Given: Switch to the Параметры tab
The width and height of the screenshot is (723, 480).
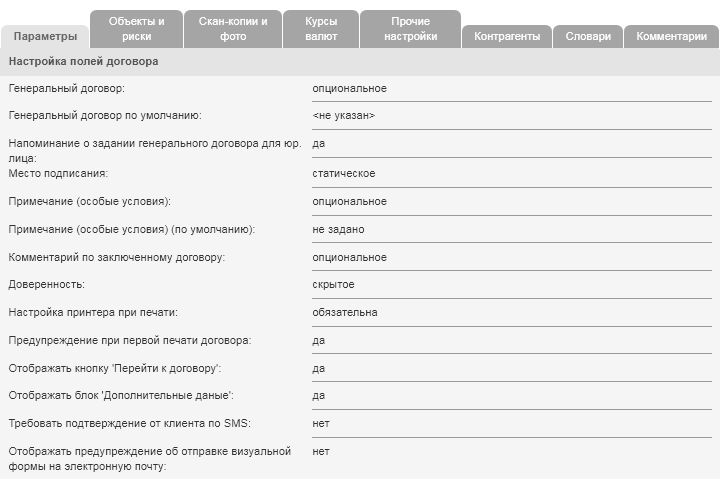Looking at the screenshot, I should pos(45,37).
